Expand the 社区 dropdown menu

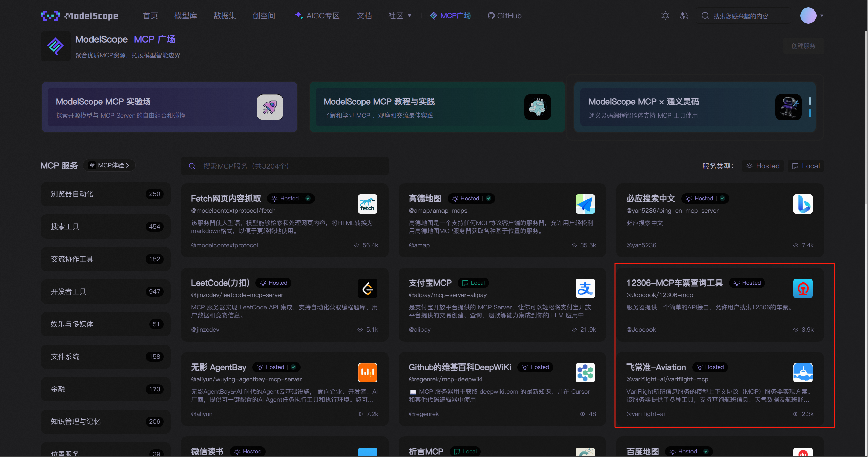point(400,16)
